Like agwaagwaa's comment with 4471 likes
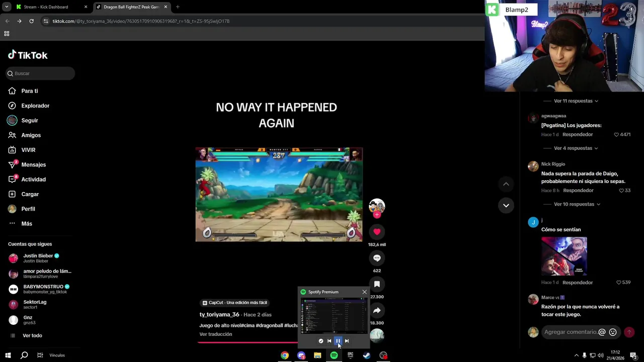 pyautogui.click(x=616, y=135)
